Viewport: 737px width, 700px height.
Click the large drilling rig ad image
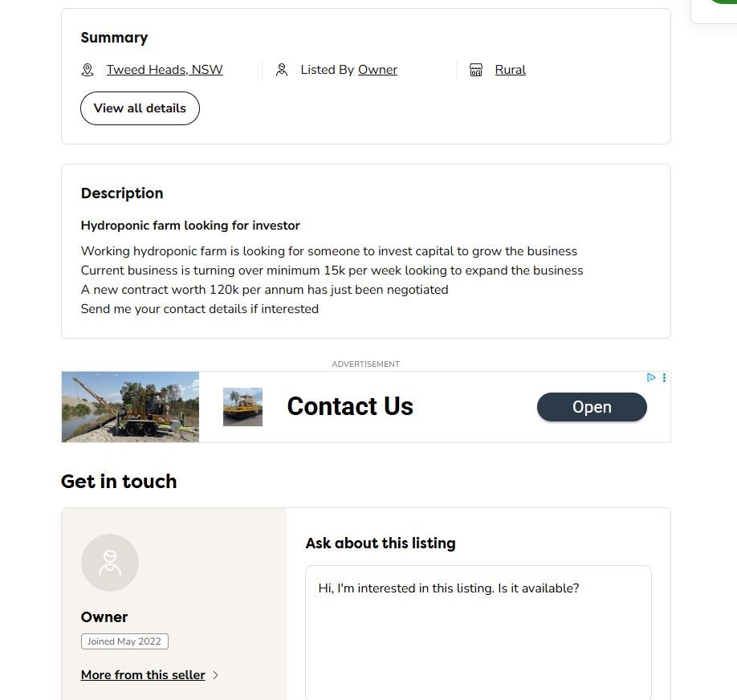click(x=130, y=407)
